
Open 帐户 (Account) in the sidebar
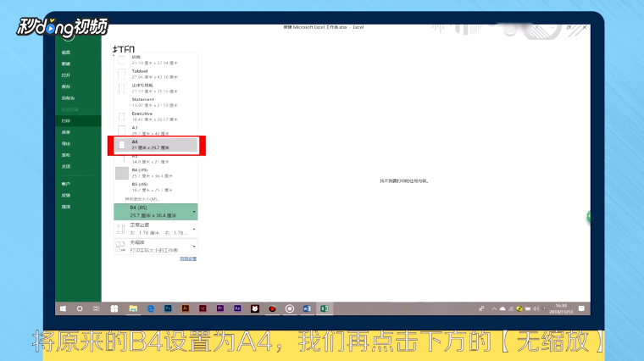coord(66,184)
